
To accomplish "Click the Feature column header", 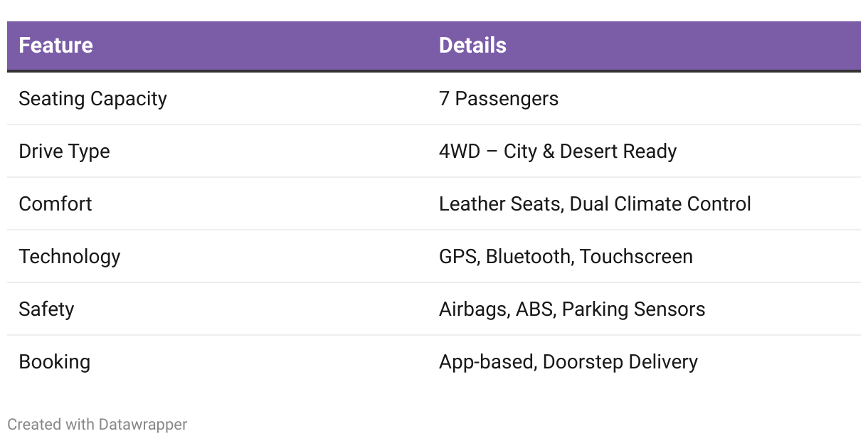I will pos(55,46).
